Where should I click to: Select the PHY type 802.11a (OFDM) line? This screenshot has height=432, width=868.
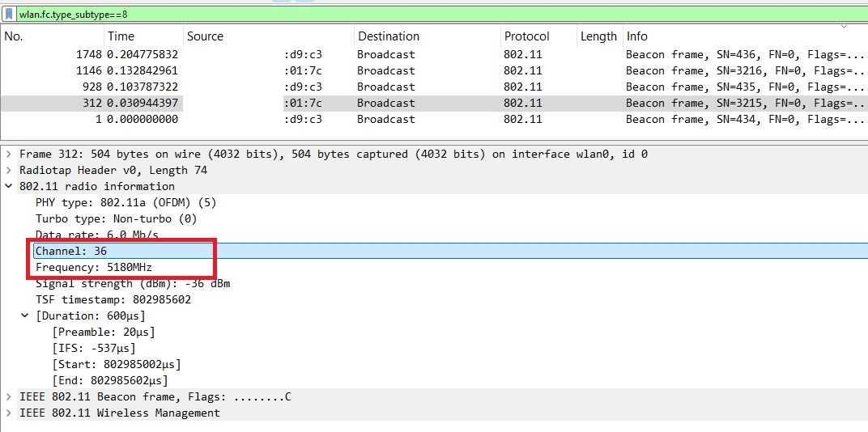pyautogui.click(x=126, y=202)
